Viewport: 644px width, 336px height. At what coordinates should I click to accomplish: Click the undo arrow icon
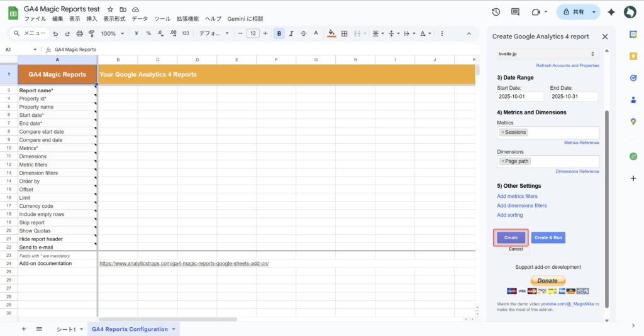pos(56,33)
